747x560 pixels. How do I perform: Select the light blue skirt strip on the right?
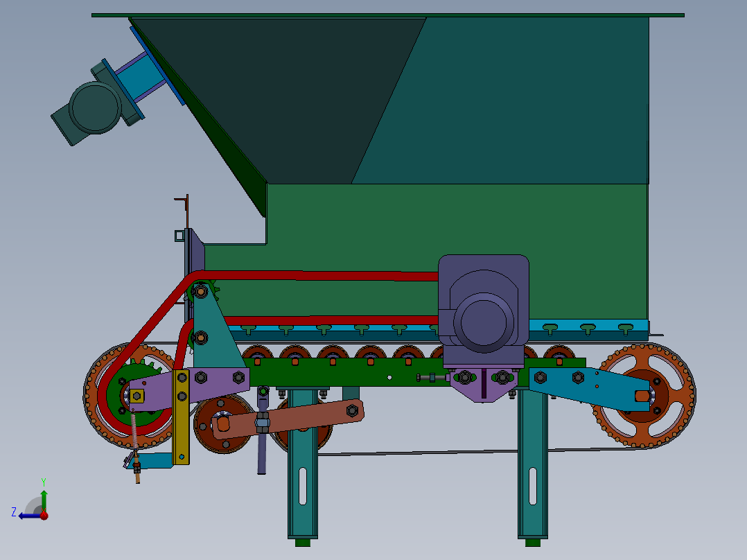pos(588,326)
